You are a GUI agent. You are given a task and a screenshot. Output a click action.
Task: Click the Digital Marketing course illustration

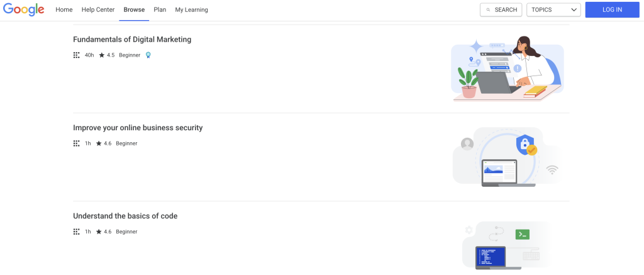point(508,68)
